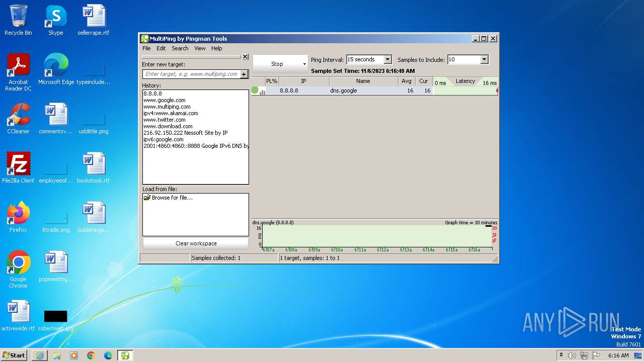Expand the Stop button dropdown arrow
Viewport: 644px width, 362px height.
coord(304,64)
